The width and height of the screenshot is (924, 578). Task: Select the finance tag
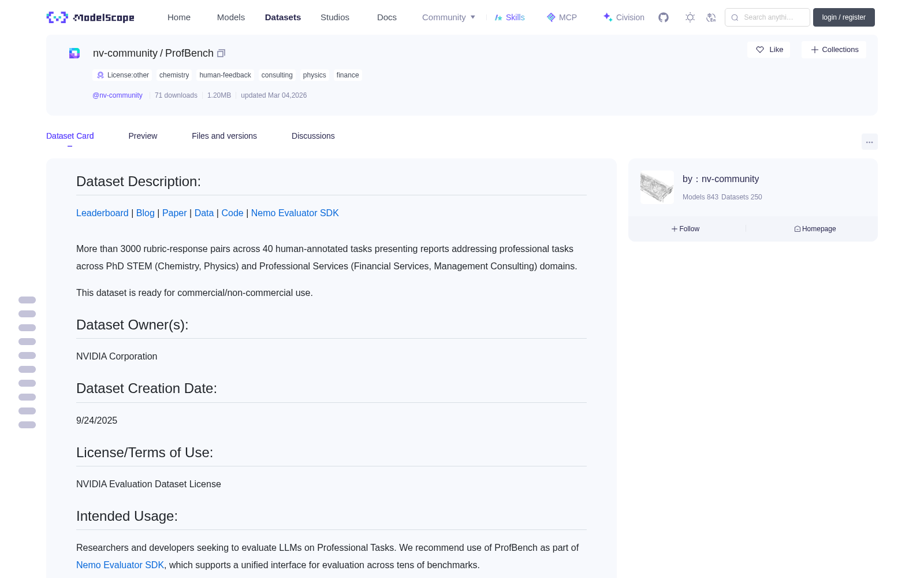click(348, 75)
